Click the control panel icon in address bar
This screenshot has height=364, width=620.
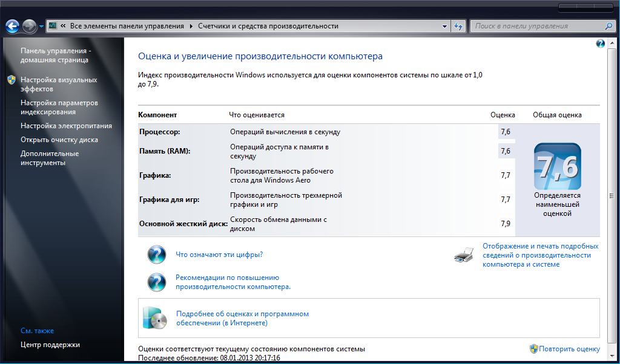point(52,26)
